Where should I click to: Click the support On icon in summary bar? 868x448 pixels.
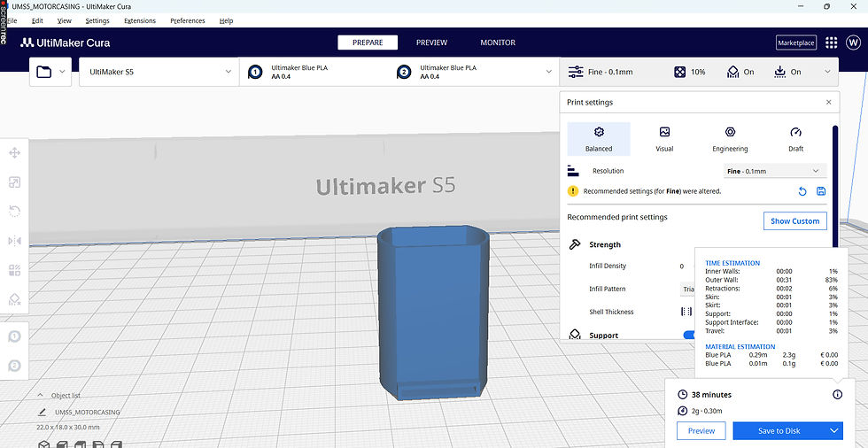tap(732, 72)
